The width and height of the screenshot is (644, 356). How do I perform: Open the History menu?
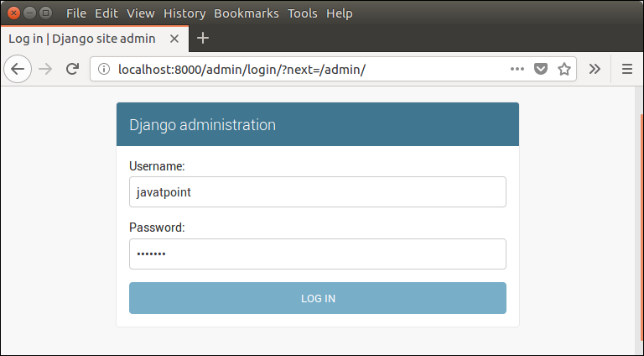click(x=184, y=13)
